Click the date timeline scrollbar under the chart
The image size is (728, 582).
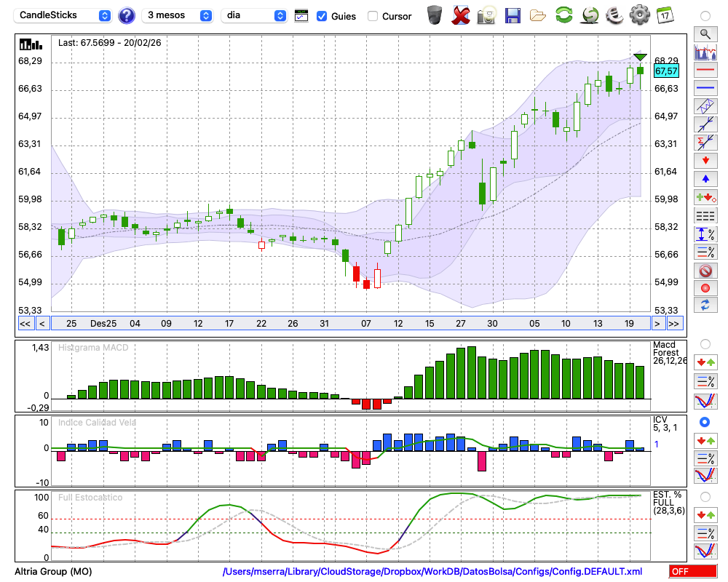[x=349, y=324]
